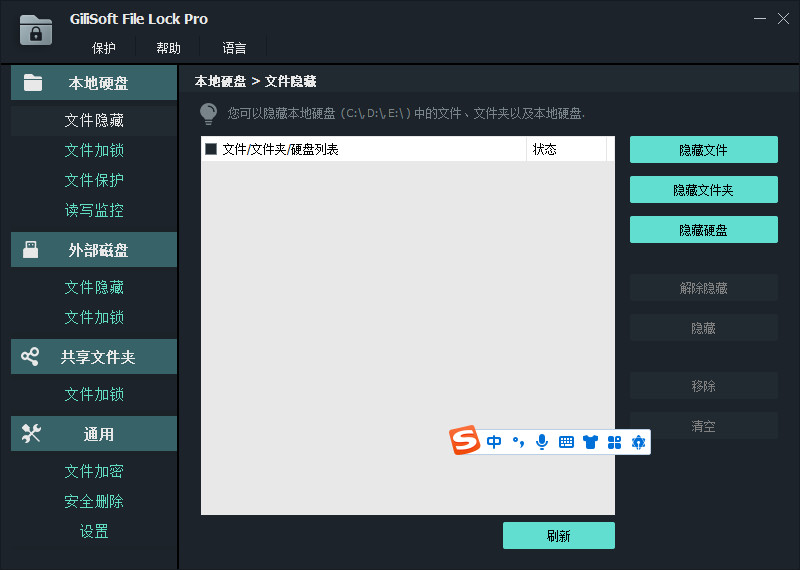The image size is (800, 570).
Task: Open 文件隐藏 under 外部磁盘
Action: pyautogui.click(x=94, y=287)
